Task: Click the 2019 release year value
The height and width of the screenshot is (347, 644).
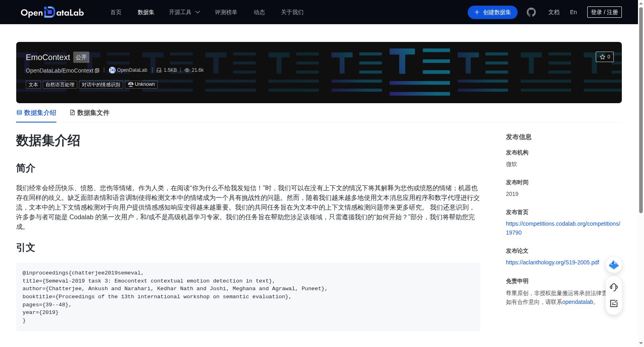Action: click(x=512, y=194)
